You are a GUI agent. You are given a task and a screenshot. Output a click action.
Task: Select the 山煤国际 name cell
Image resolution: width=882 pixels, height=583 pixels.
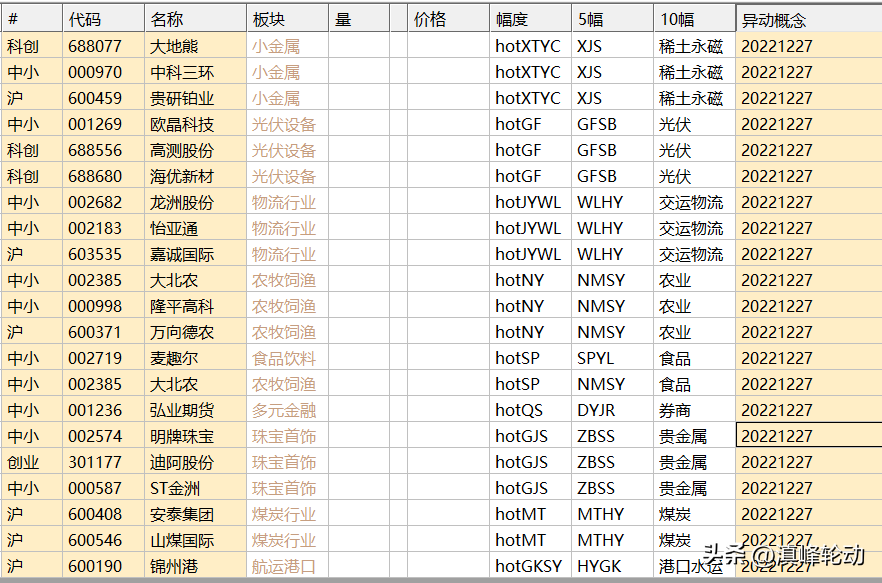point(195,540)
